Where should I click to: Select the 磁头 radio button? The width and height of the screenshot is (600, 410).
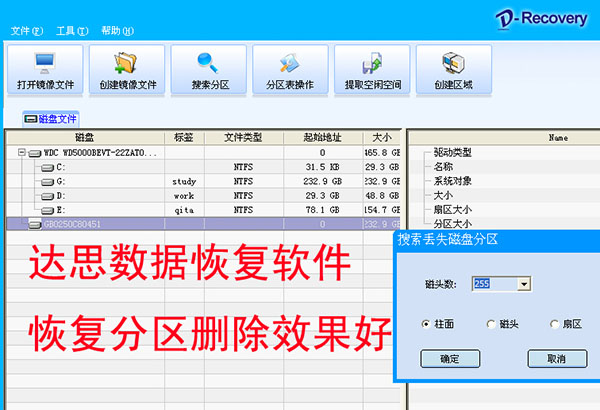click(x=491, y=324)
